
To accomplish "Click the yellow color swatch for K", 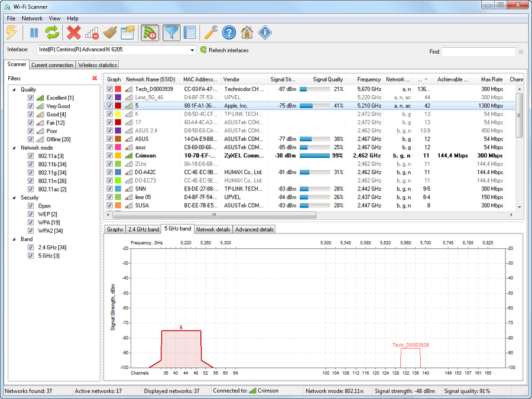I will point(118,114).
